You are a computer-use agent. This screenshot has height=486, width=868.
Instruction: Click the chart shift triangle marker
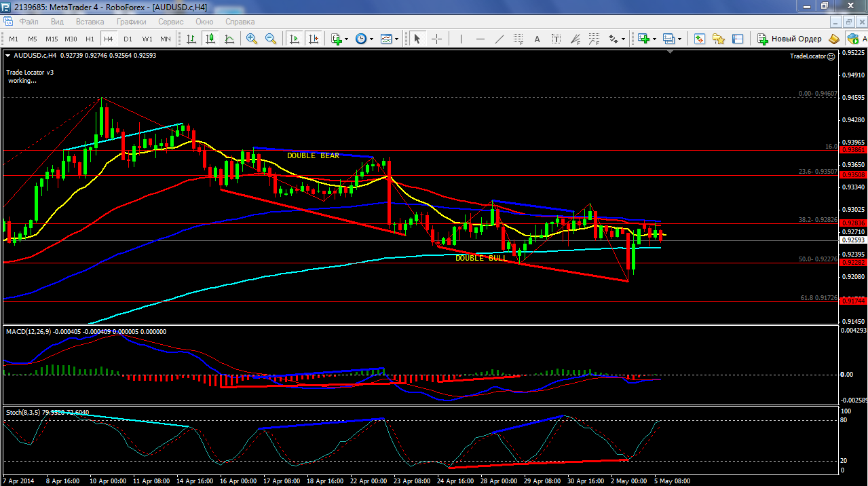pos(671,52)
